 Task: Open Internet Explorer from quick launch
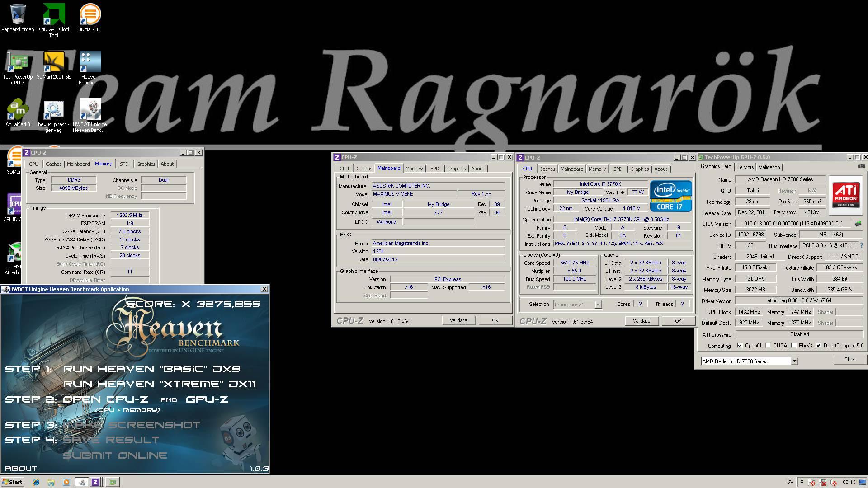click(x=36, y=482)
